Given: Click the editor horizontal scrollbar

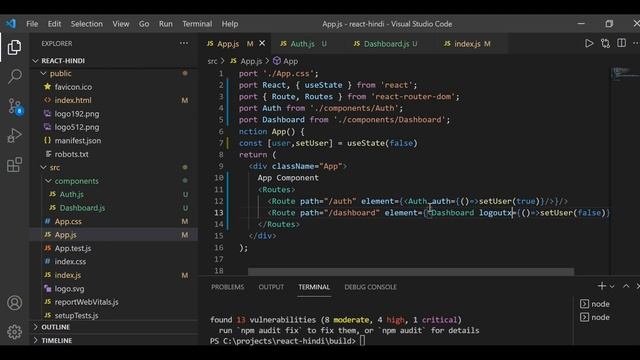Looking at the screenshot, I should [411, 271].
